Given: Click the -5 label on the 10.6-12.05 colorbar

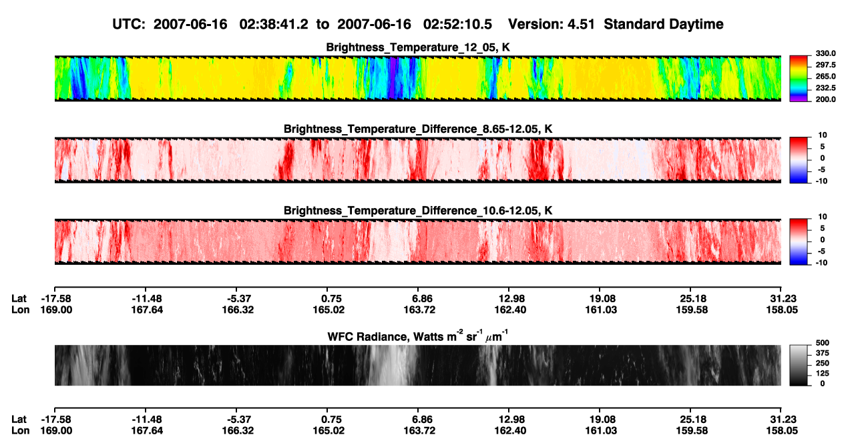Looking at the screenshot, I should [820, 251].
